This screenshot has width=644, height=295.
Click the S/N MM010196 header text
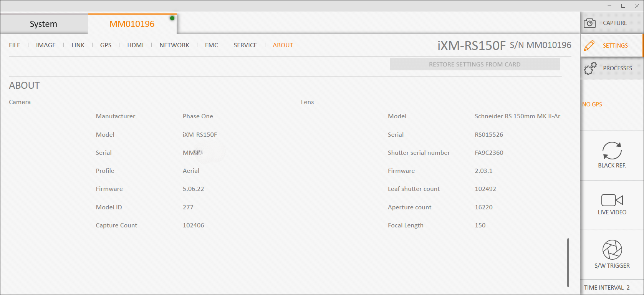[540, 45]
